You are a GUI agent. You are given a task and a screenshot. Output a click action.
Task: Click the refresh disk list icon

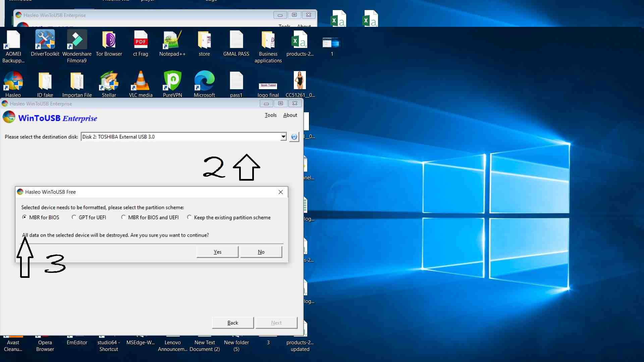tap(294, 137)
